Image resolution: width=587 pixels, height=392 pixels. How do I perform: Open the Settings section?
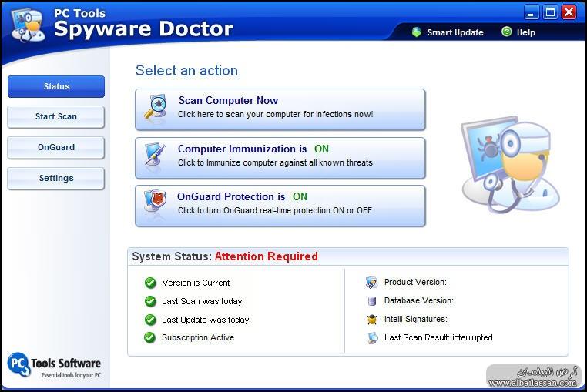coord(55,178)
